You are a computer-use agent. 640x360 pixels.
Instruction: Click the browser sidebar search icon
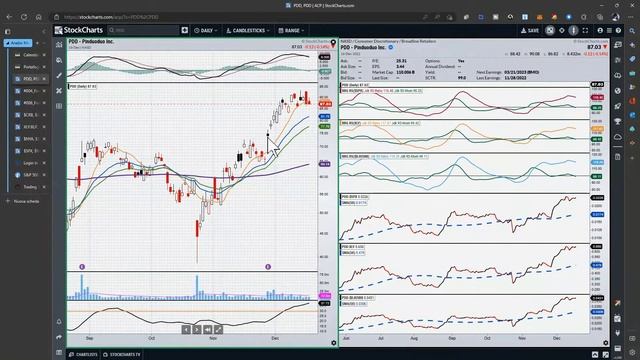(632, 31)
